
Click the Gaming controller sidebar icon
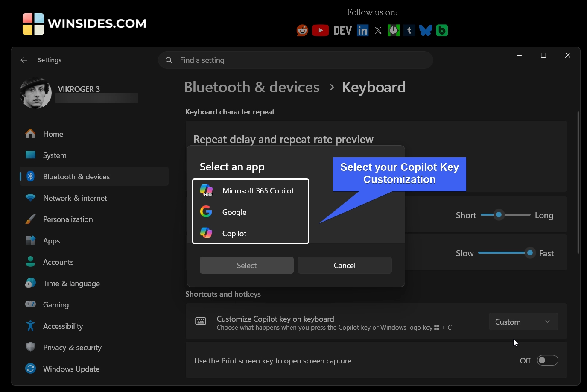pos(30,304)
